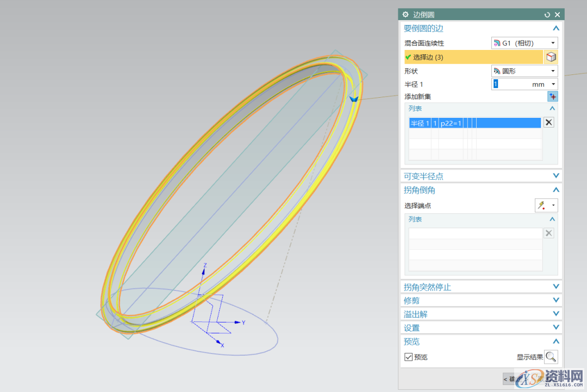Click the blue arrow handle on the ring
This screenshot has height=392, width=587.
(354, 99)
